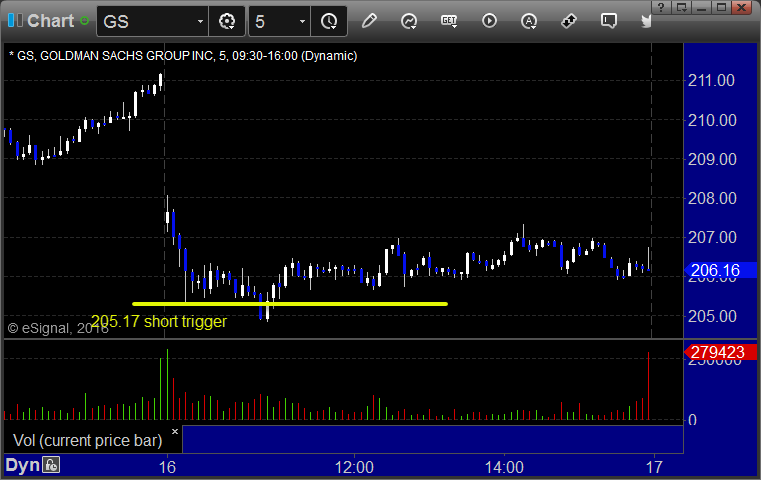
Task: Open the studies chart-circle icon
Action: pyautogui.click(x=409, y=21)
